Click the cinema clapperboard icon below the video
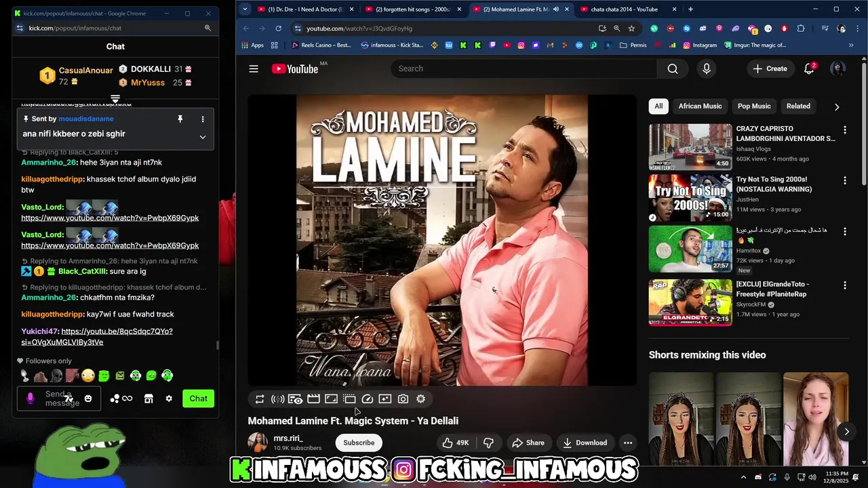Viewport: 868px width, 488px height. pos(313,399)
